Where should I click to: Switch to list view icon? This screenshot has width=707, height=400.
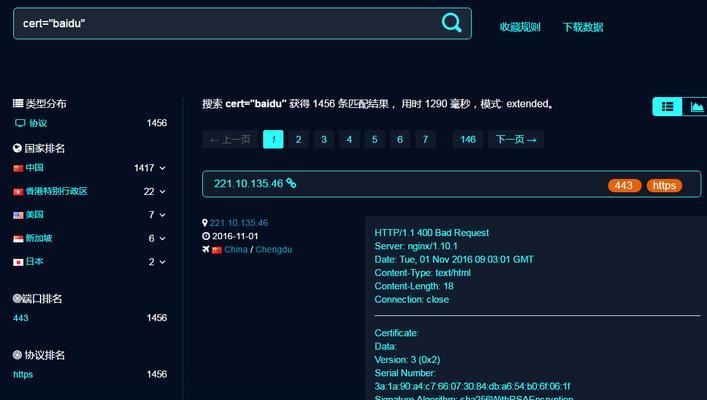tap(667, 106)
